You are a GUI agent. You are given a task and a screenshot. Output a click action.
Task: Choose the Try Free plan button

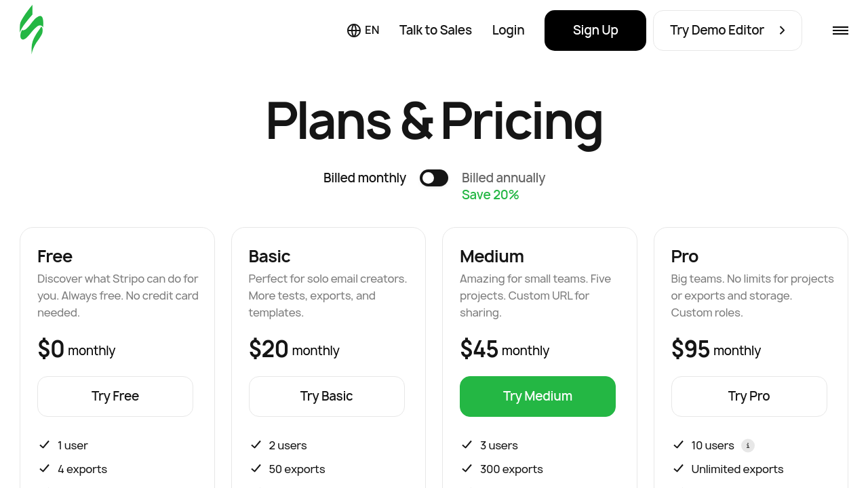[x=115, y=396]
